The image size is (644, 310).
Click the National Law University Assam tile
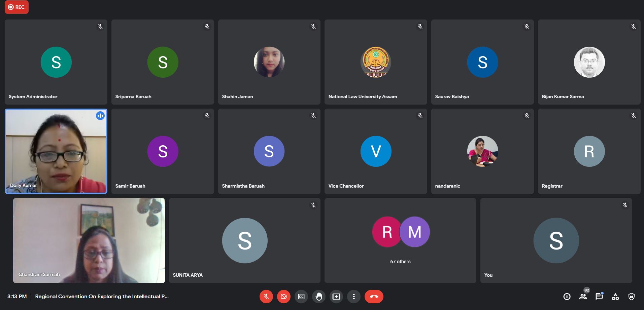click(376, 62)
